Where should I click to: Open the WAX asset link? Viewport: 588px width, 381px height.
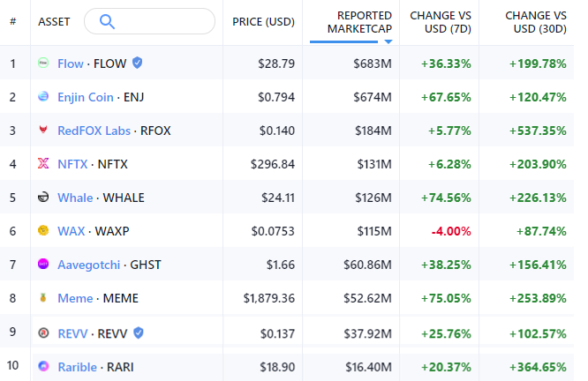click(72, 231)
